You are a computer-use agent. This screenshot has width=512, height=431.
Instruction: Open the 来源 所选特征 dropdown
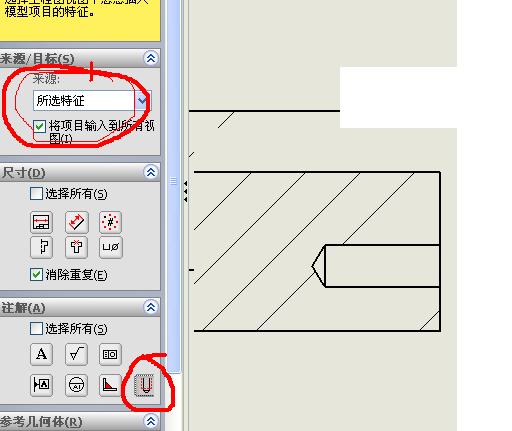[92, 100]
